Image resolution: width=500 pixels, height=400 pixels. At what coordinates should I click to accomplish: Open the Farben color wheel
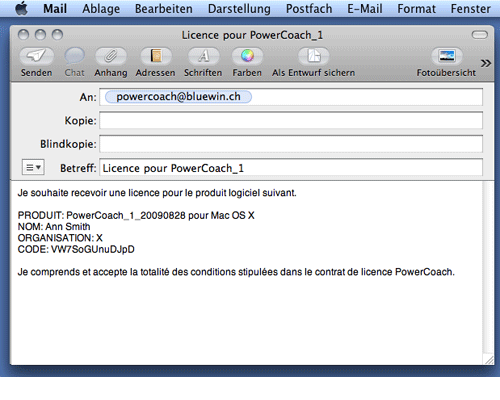(247, 56)
